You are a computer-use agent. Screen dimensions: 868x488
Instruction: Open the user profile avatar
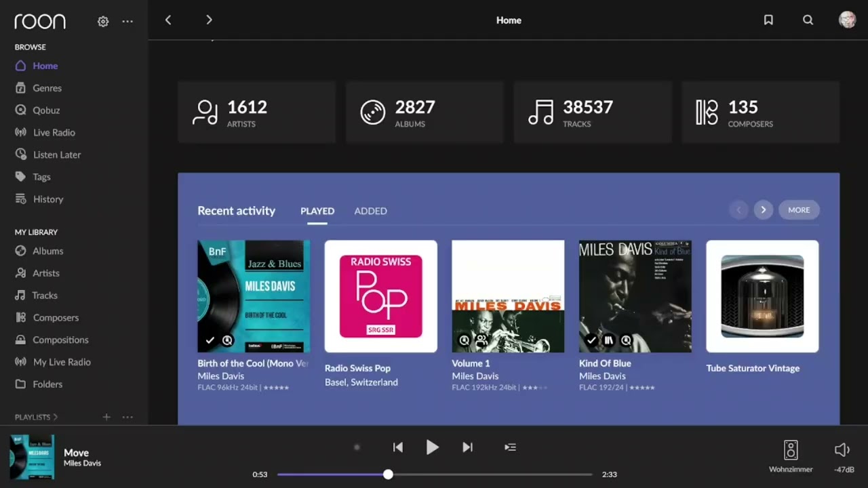(x=847, y=20)
